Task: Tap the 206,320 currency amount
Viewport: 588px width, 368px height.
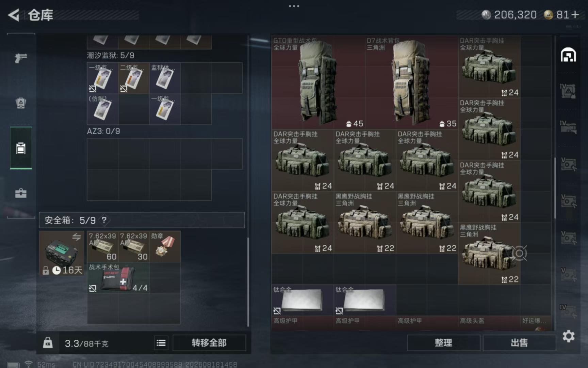Action: click(x=515, y=15)
